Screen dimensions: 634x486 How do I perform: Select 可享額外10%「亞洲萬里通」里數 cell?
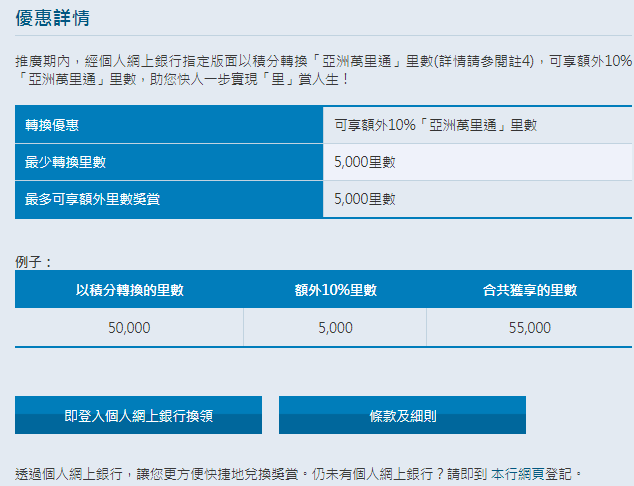[x=478, y=125]
